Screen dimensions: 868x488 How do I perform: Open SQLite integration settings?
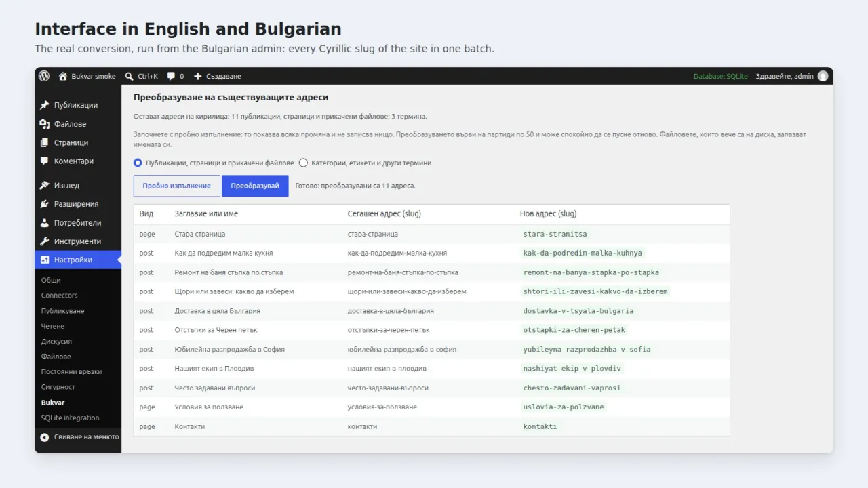click(x=70, y=418)
